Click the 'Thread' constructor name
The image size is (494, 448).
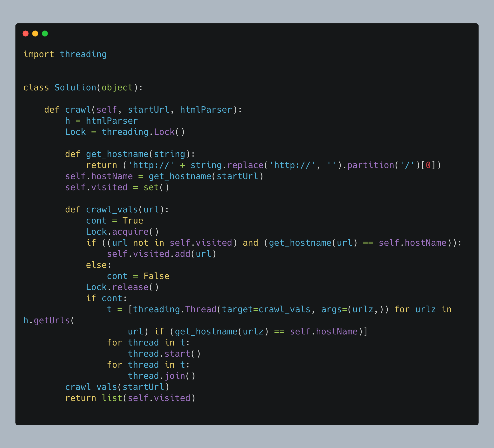(x=201, y=309)
